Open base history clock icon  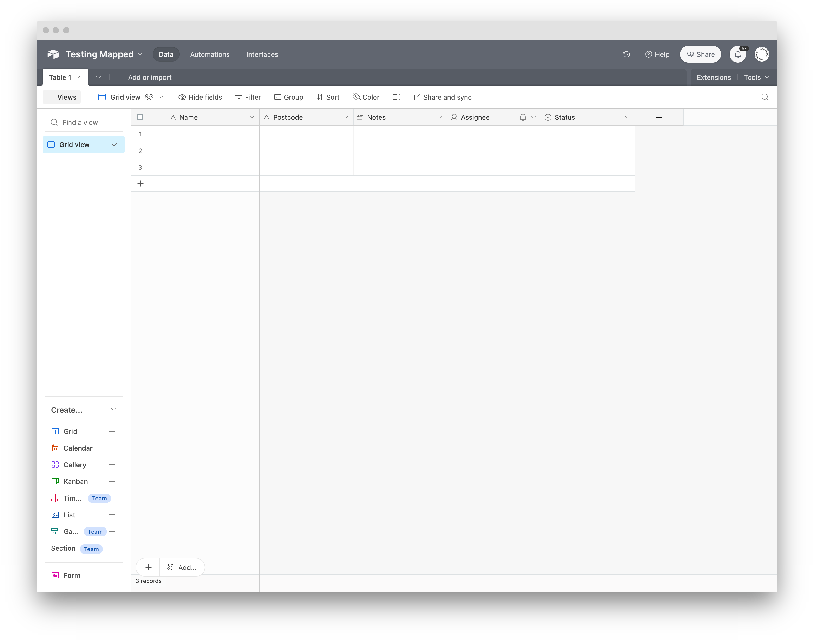[x=627, y=54]
